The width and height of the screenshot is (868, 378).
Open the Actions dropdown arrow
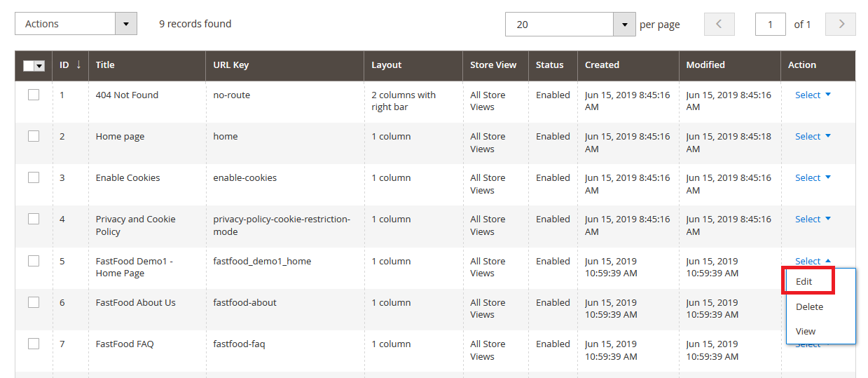126,24
